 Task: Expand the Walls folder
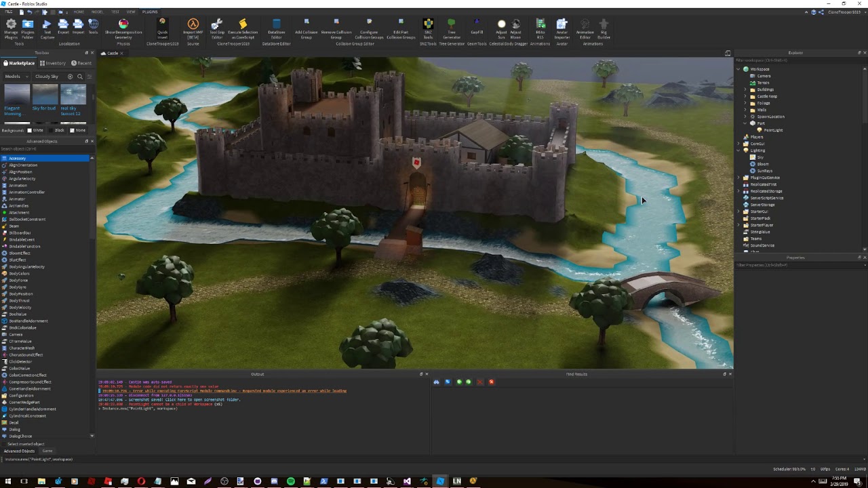(745, 110)
